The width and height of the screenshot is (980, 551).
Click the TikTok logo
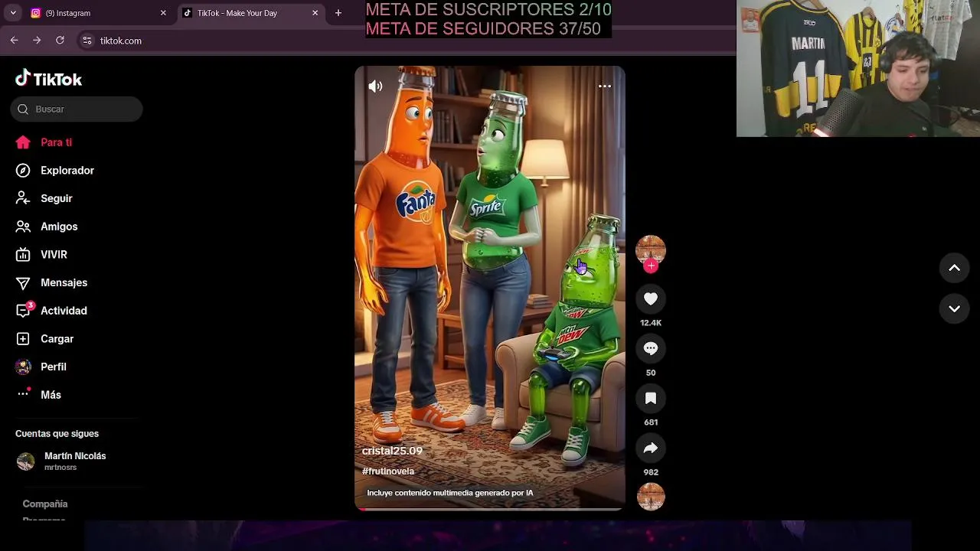(48, 78)
